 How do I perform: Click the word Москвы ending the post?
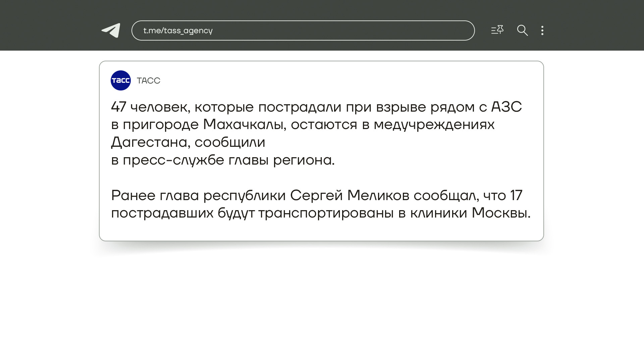click(x=501, y=213)
